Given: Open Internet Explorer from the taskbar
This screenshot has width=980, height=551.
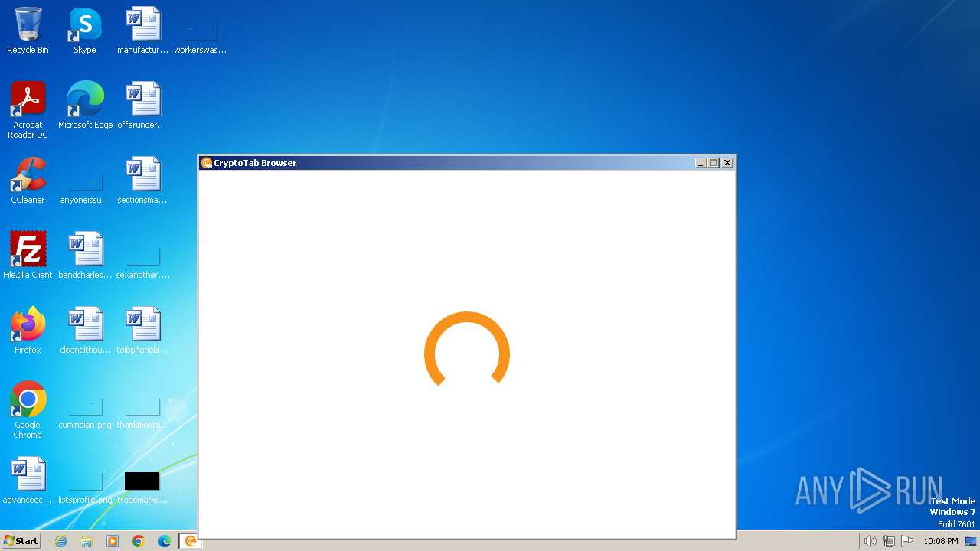Looking at the screenshot, I should pyautogui.click(x=60, y=541).
